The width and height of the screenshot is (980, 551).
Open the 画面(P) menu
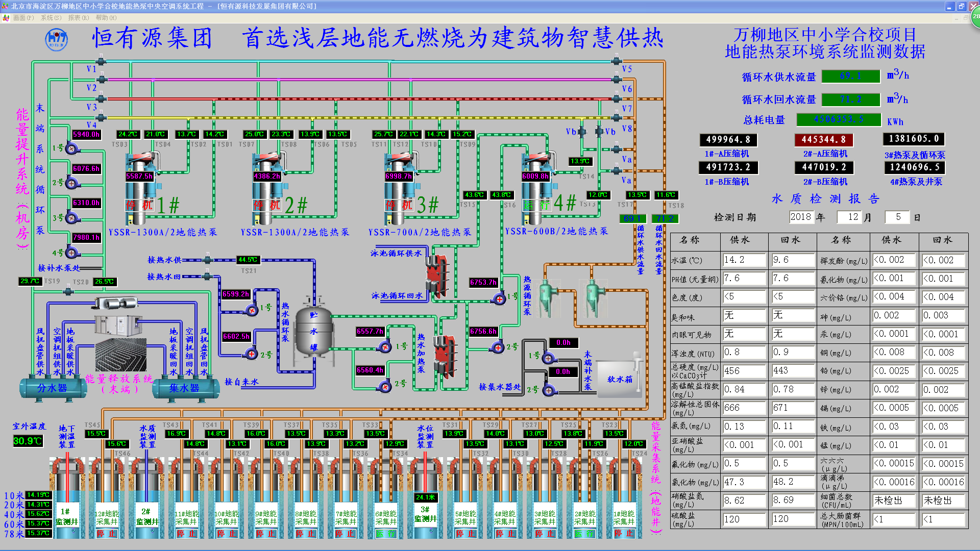(x=23, y=18)
